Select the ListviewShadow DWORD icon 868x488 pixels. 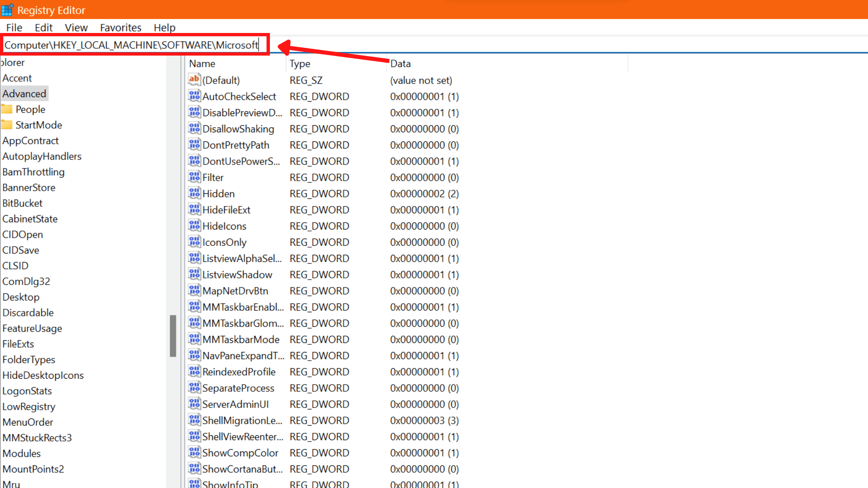[x=194, y=274]
